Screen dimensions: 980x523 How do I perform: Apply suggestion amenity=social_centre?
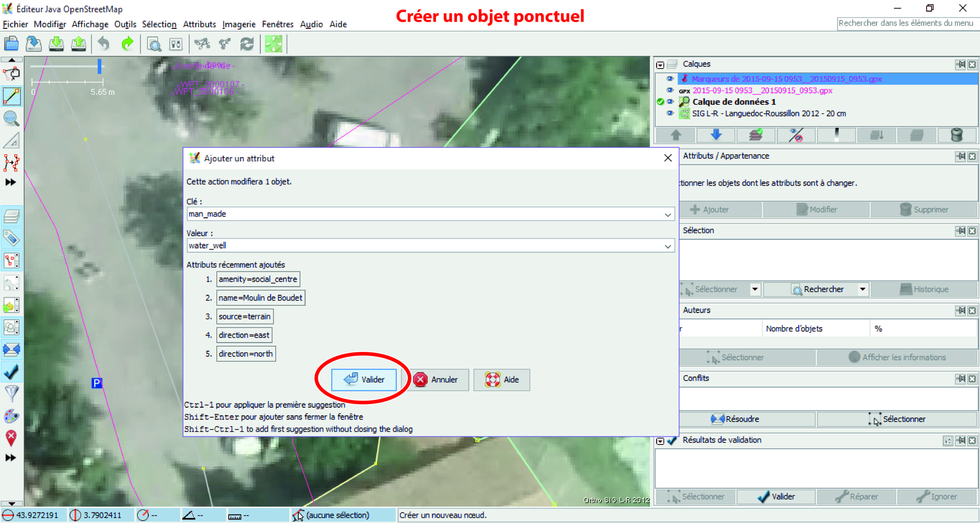click(258, 279)
